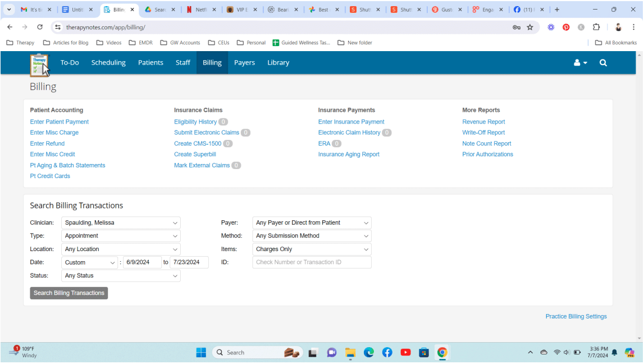Screen dimensions: 644x364
Task: Open Practice Billing Settings
Action: click(x=576, y=316)
